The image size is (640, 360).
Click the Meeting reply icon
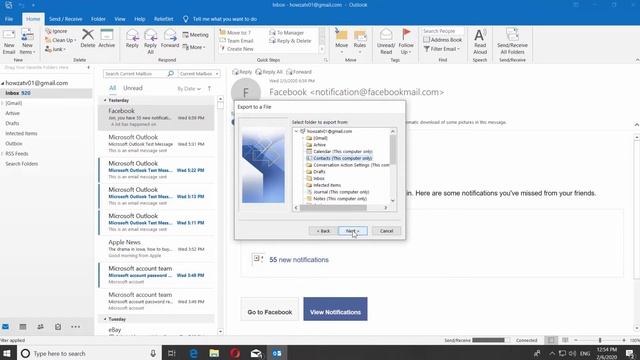196,35
